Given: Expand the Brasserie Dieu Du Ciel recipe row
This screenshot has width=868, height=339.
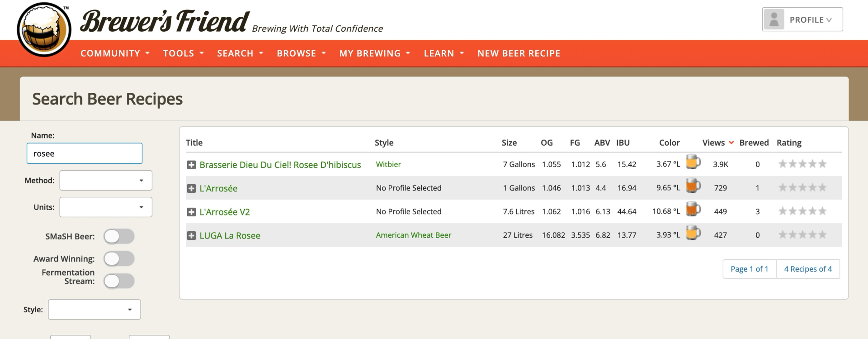Looking at the screenshot, I should coord(191,165).
